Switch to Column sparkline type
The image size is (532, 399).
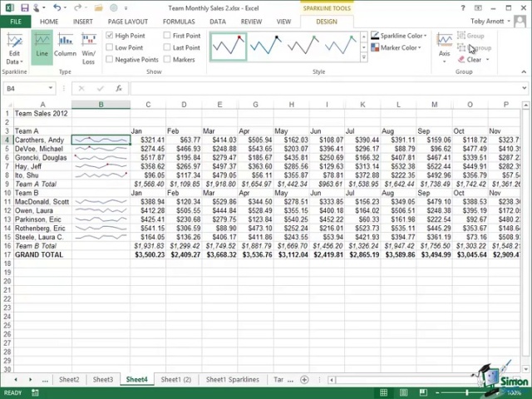coord(66,46)
